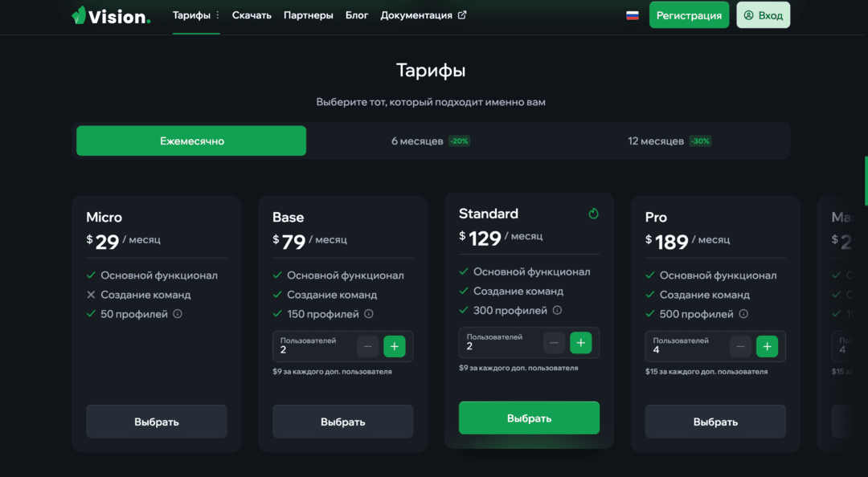Open the Тарифы navigation item
The height and width of the screenshot is (477, 868).
coord(191,15)
